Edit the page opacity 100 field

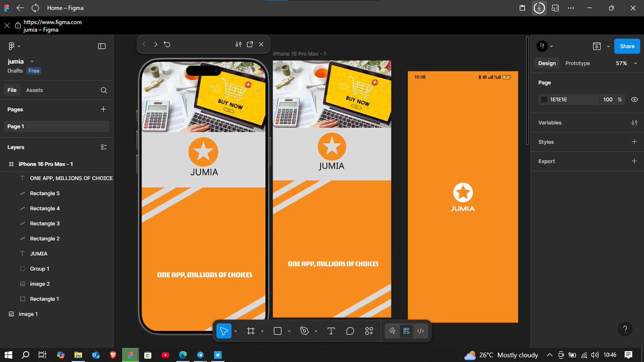coord(608,100)
